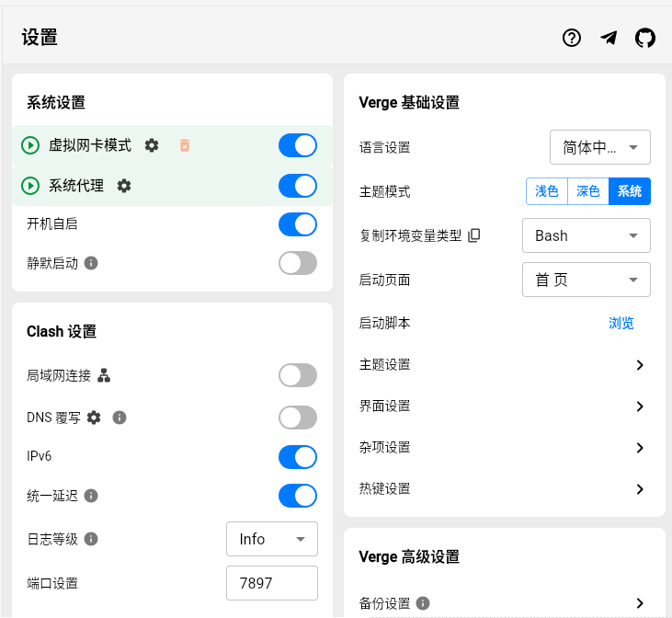Click the 备份设置 label
The width and height of the screenshot is (672, 618).
(x=384, y=603)
